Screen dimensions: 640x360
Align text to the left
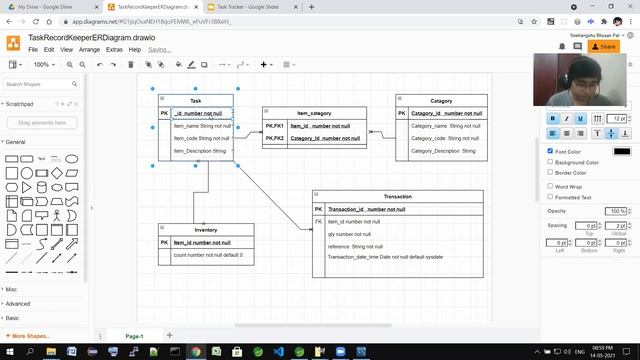[x=553, y=133]
